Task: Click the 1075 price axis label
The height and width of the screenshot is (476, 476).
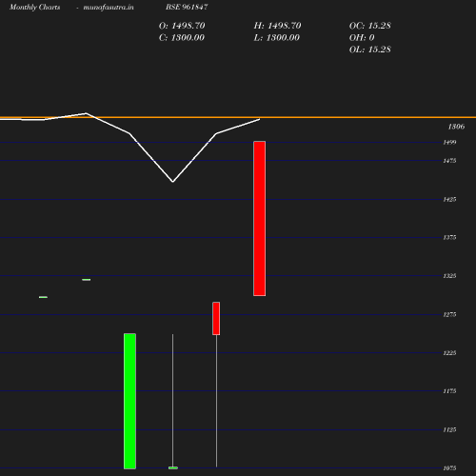Action: pyautogui.click(x=449, y=468)
